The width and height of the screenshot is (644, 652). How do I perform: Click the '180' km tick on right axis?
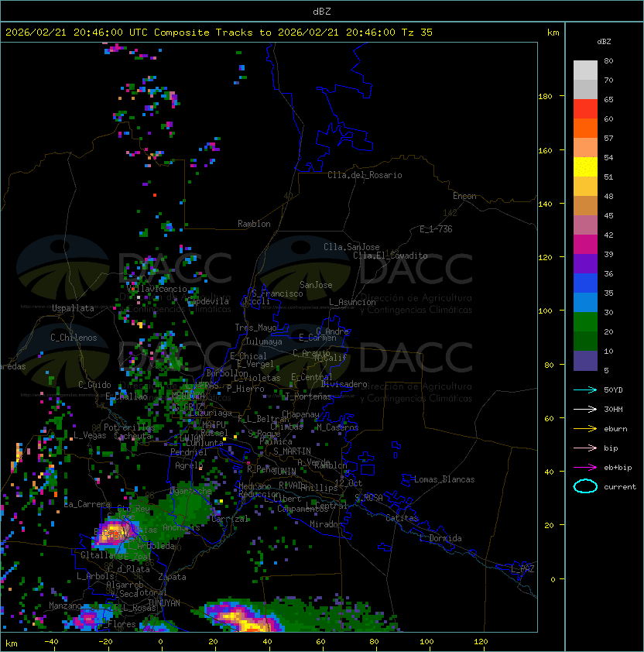click(x=545, y=97)
